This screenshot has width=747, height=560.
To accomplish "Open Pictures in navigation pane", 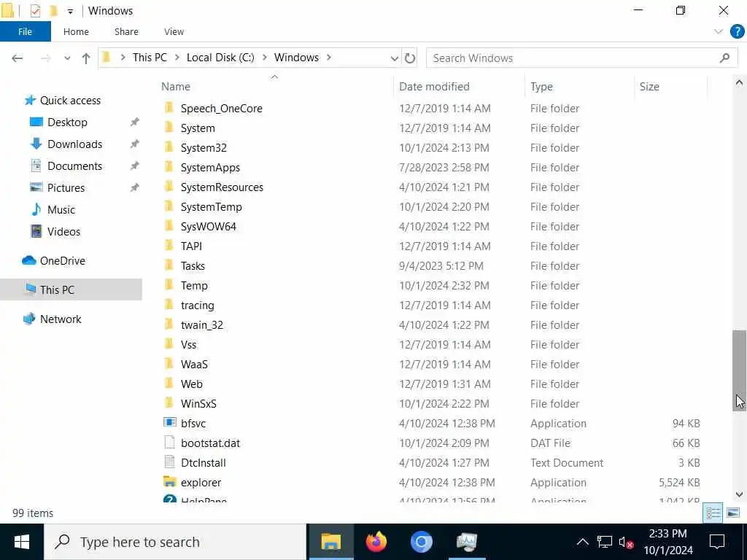I will point(66,188).
